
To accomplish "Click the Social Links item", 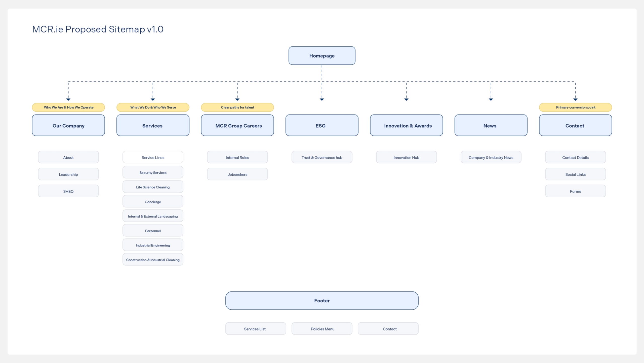I will [575, 174].
